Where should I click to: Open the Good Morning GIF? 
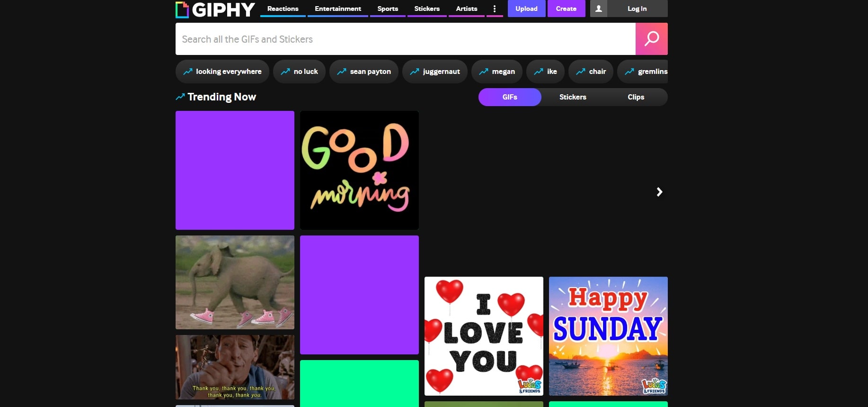pos(359,170)
